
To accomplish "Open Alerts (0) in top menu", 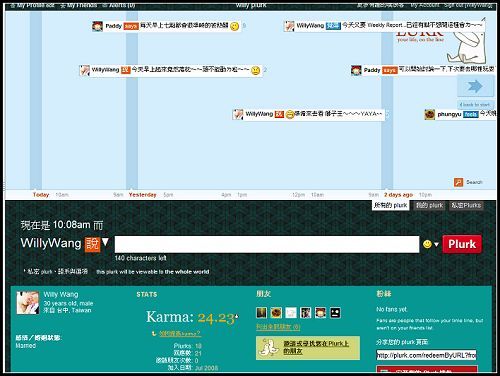I will coord(119,5).
